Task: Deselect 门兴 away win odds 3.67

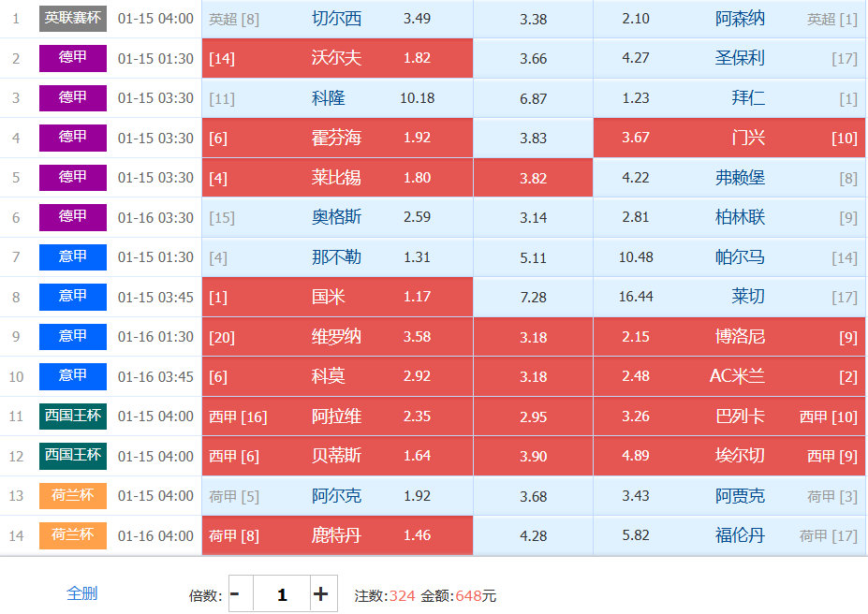Action: pos(728,138)
